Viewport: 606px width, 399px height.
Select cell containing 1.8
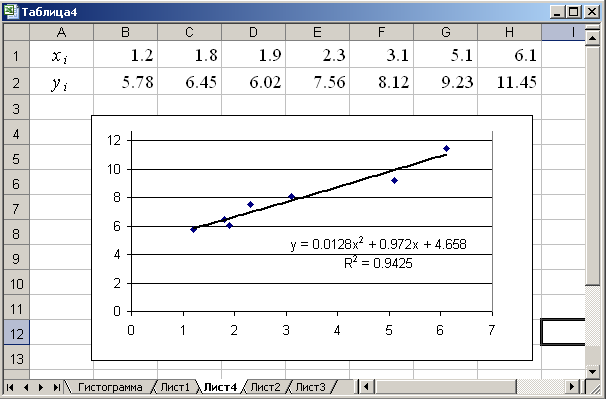tap(189, 55)
